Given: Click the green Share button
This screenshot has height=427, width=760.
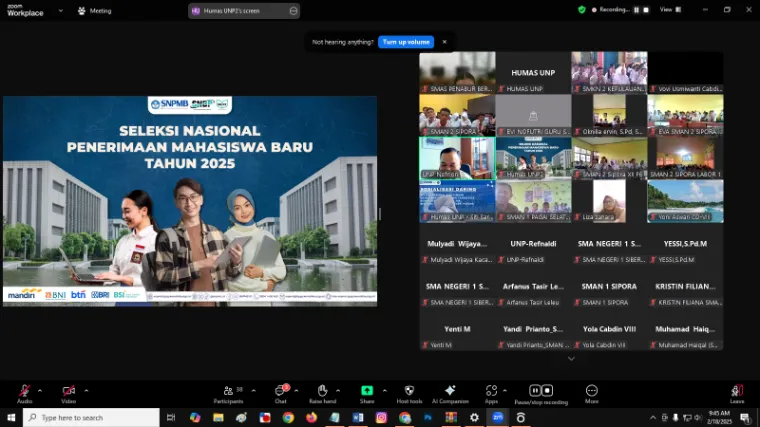Looking at the screenshot, I should [367, 391].
